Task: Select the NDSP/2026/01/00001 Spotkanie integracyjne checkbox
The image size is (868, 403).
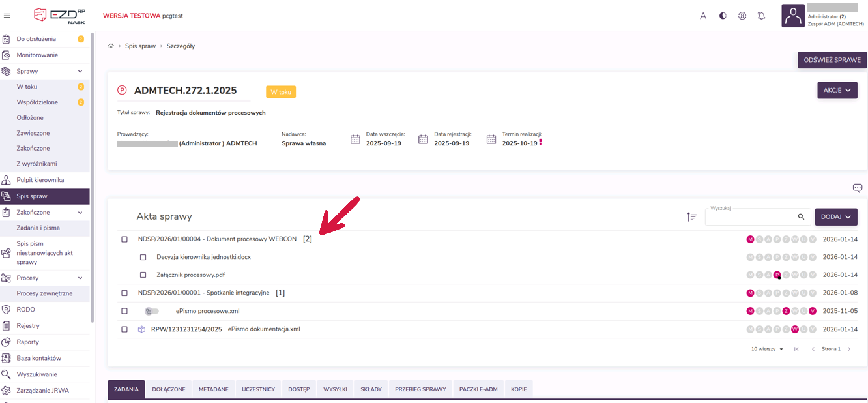Action: pos(124,293)
